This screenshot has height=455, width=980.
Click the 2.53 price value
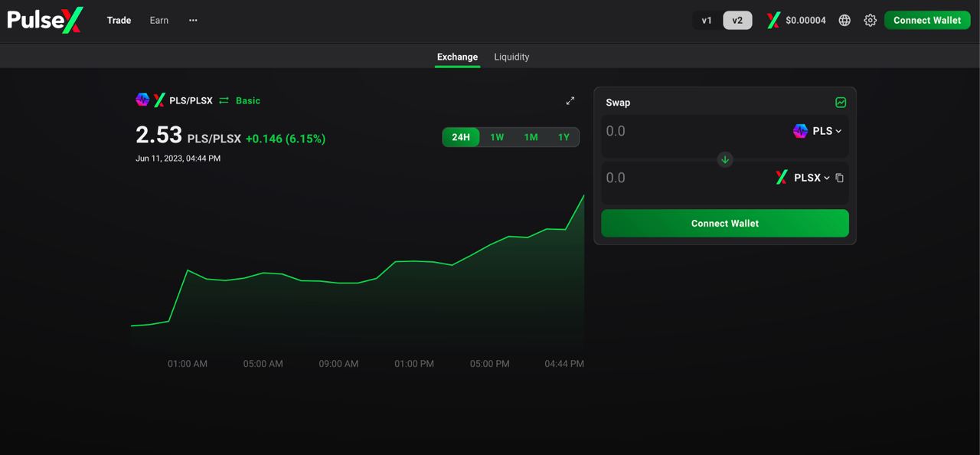158,135
